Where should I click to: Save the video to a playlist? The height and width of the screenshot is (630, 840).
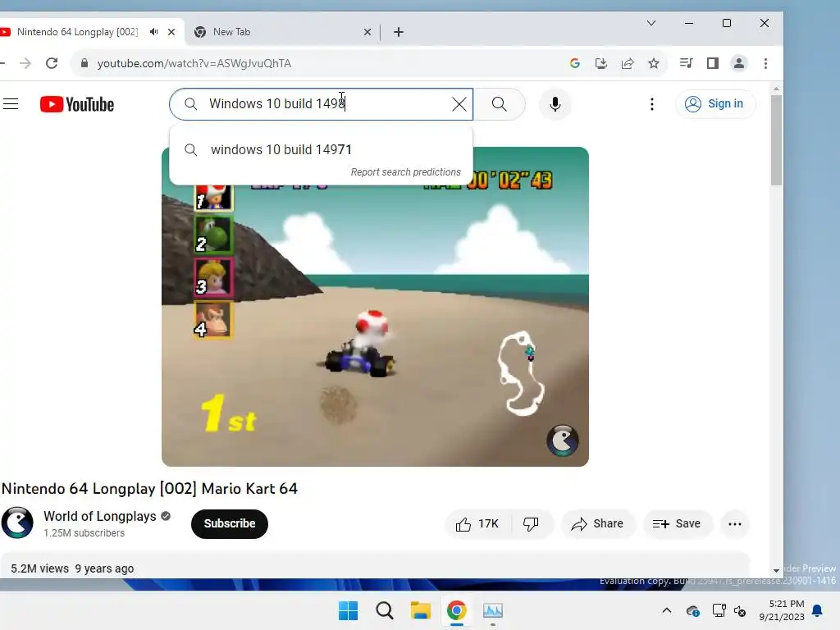tap(677, 524)
